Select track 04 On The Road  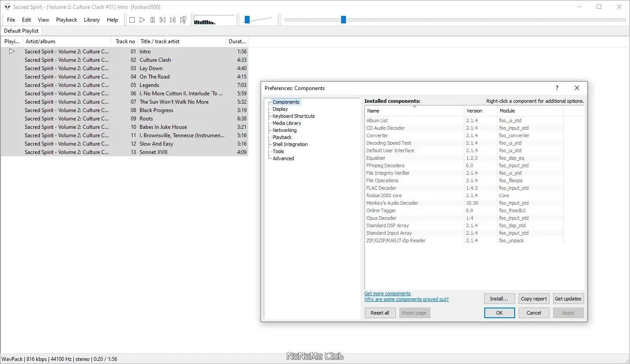click(x=124, y=77)
